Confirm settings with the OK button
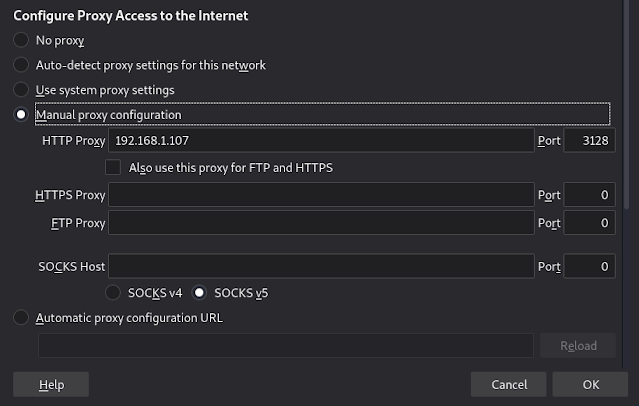Screen dimensions: 639x406 590,384
